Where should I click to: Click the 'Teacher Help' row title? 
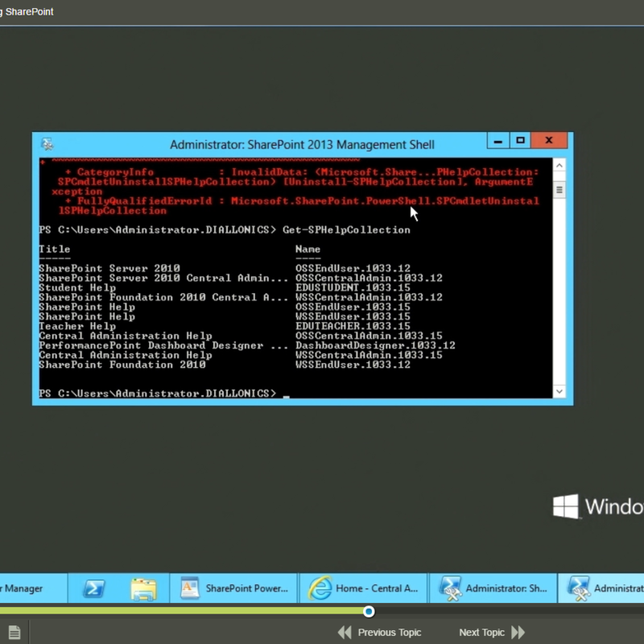click(x=77, y=326)
